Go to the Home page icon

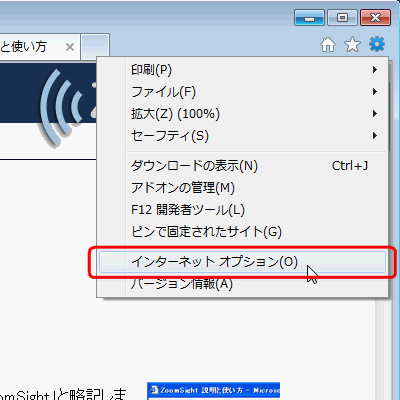click(x=328, y=44)
